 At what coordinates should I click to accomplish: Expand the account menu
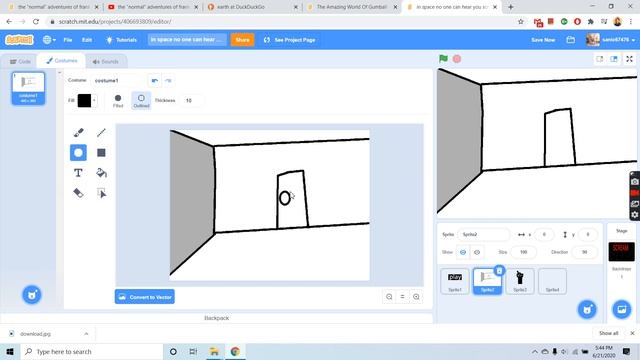[633, 40]
